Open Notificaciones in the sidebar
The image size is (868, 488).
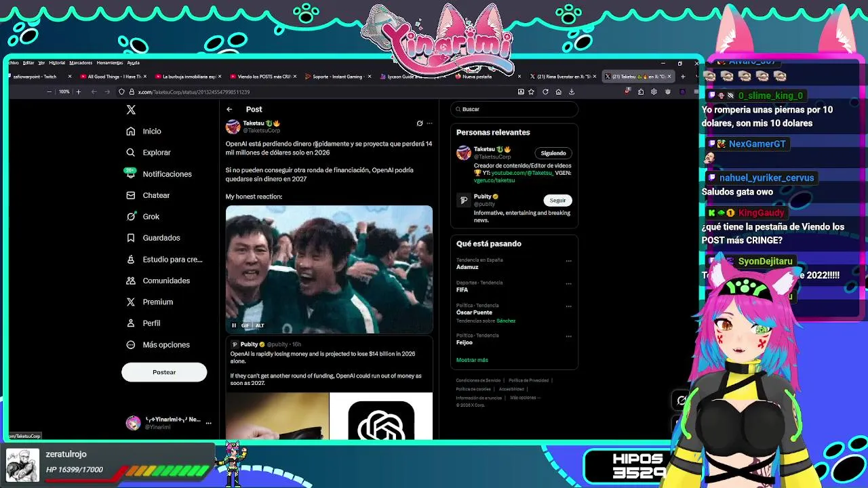tap(159, 174)
